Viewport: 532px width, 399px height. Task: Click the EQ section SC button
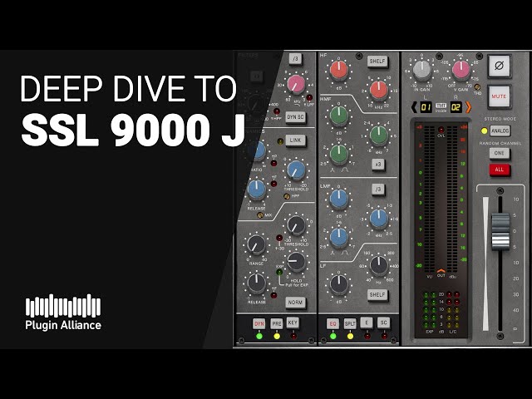384,323
